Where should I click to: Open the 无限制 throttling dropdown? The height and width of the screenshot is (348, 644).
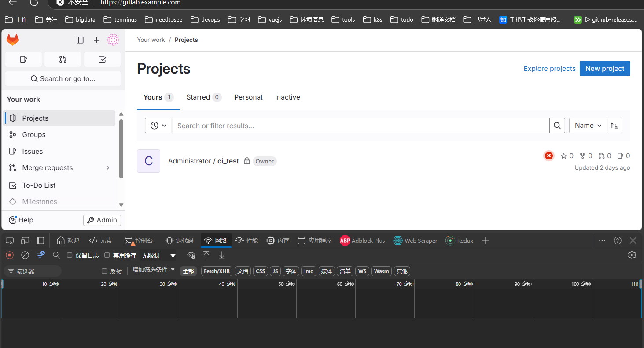158,255
